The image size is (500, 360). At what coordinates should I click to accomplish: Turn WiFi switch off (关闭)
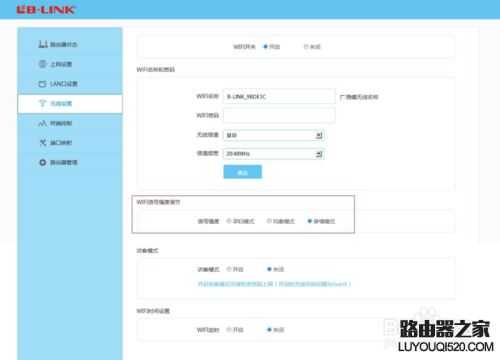tap(306, 47)
